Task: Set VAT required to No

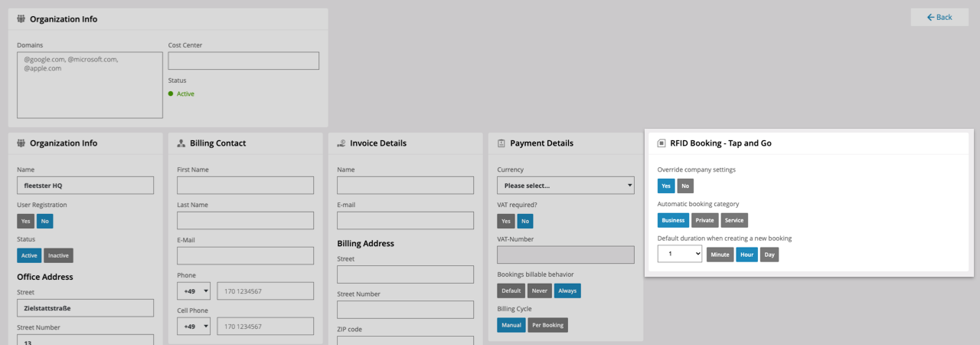Action: pos(525,221)
